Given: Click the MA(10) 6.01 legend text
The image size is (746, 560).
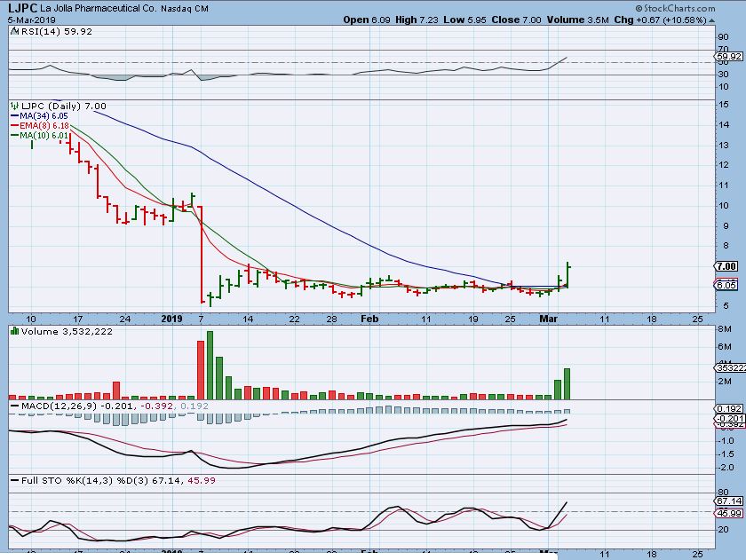Looking at the screenshot, I should pyautogui.click(x=44, y=136).
